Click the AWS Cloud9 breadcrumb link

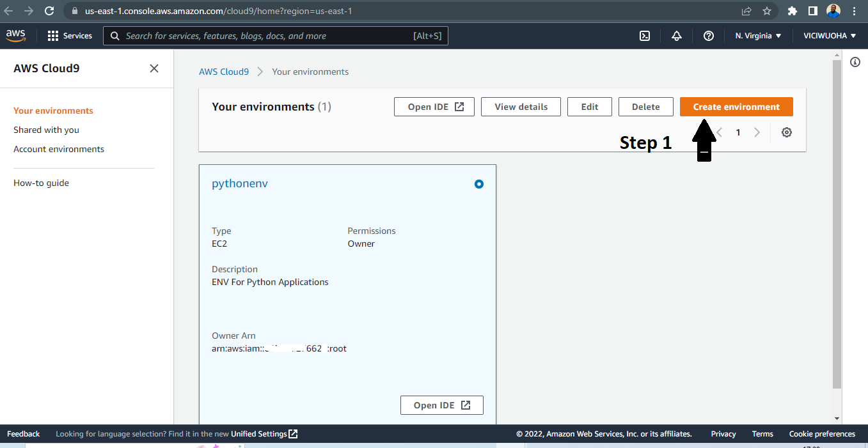click(224, 72)
